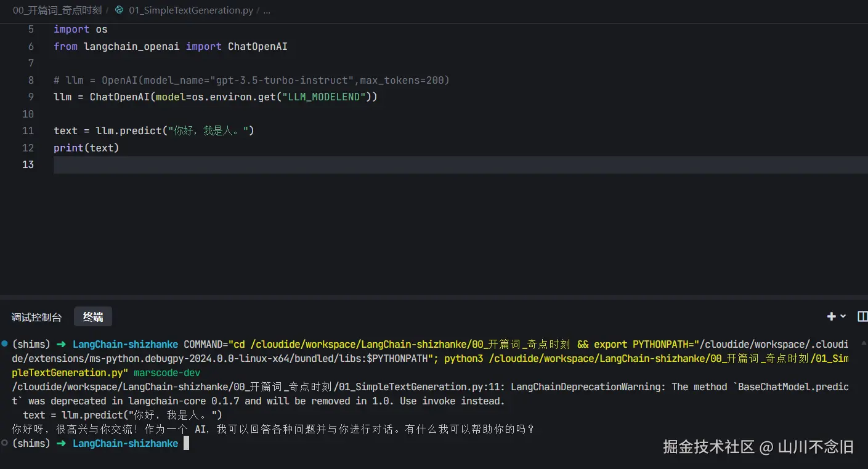Click the commented 'gpt-3.5-turbo-instruct' line
Viewport: 868px width, 469px height.
[x=251, y=81]
